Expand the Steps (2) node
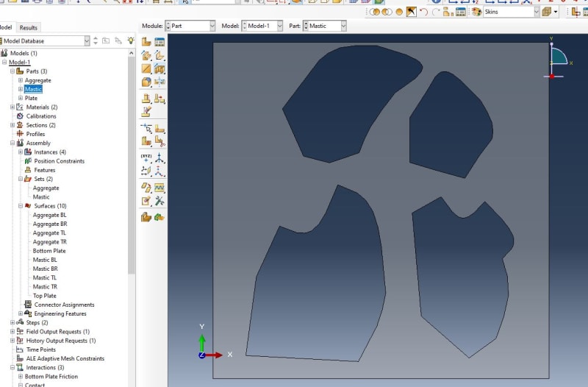The height and width of the screenshot is (387, 588). click(12, 322)
